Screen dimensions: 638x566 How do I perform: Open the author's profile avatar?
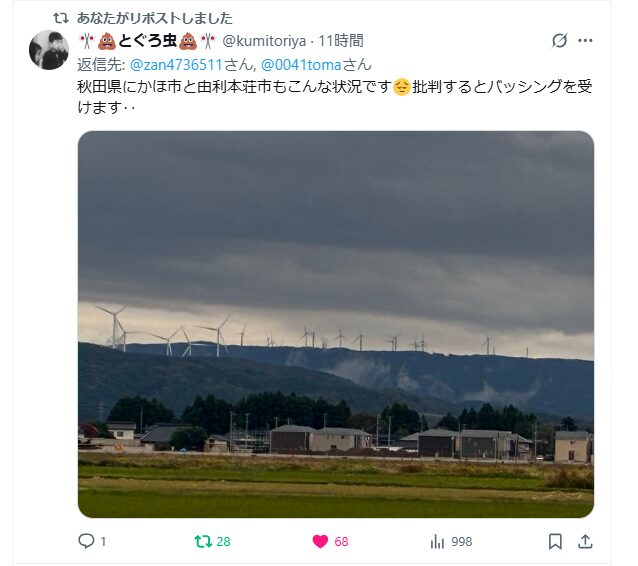coord(49,50)
